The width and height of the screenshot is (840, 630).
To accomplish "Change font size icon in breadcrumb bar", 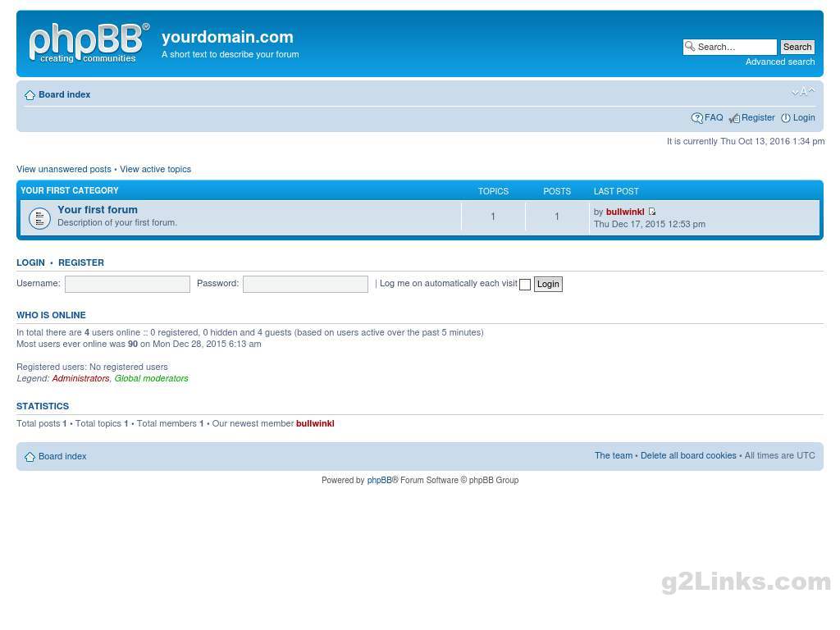I will [803, 92].
